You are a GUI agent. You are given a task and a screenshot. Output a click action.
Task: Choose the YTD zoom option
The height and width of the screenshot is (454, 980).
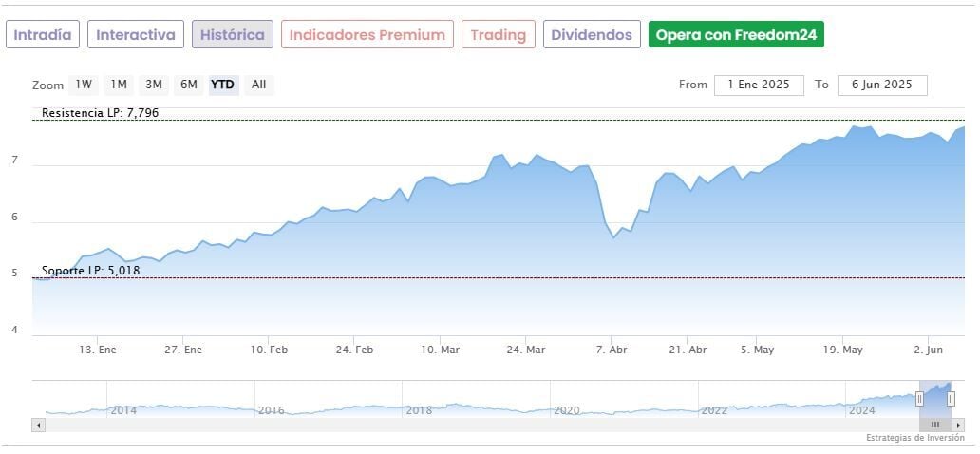223,85
